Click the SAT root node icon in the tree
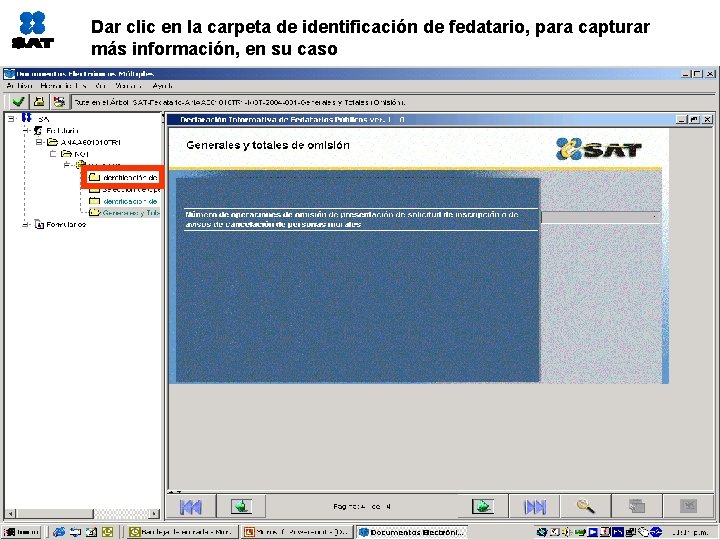This screenshot has width=720, height=540. pos(27,118)
